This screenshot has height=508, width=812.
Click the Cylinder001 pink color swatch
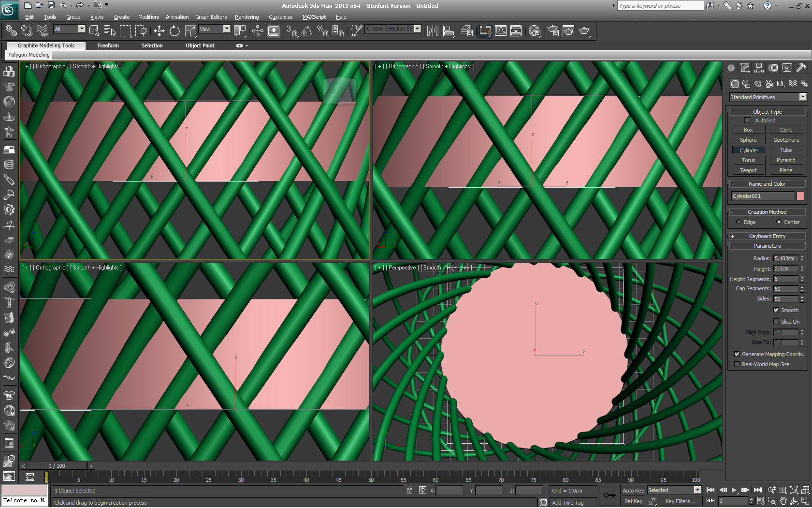coord(801,196)
